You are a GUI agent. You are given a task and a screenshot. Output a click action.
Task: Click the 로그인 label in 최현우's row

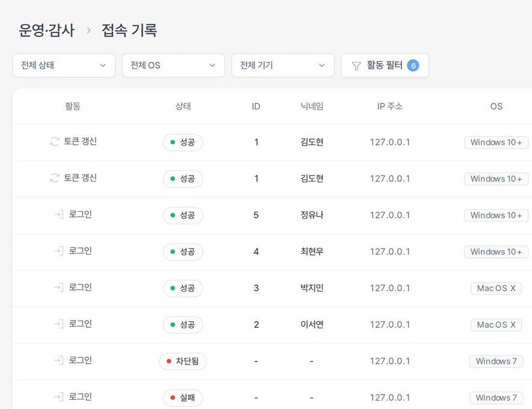point(81,251)
